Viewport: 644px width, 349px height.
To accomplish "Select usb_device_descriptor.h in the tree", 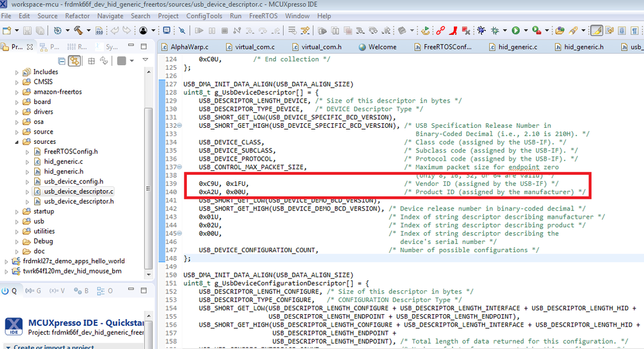I will [x=79, y=201].
